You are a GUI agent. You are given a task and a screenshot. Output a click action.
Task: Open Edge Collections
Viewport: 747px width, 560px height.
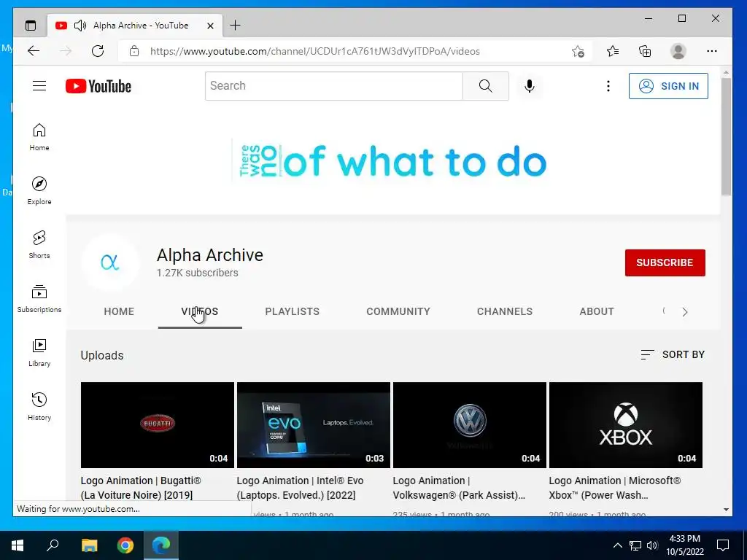click(x=645, y=51)
